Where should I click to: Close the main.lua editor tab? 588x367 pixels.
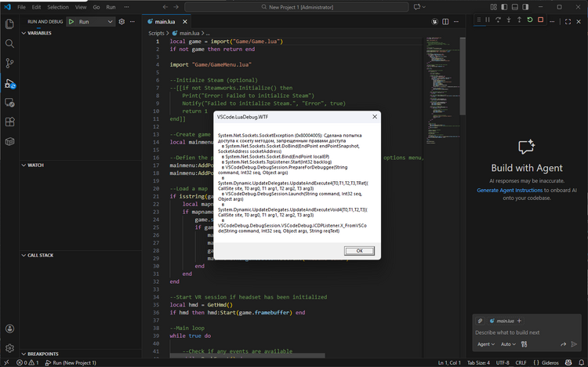click(185, 22)
